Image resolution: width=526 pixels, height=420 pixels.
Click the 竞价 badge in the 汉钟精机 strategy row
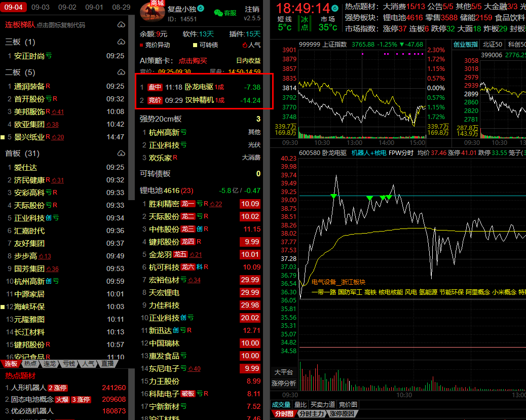coord(155,100)
